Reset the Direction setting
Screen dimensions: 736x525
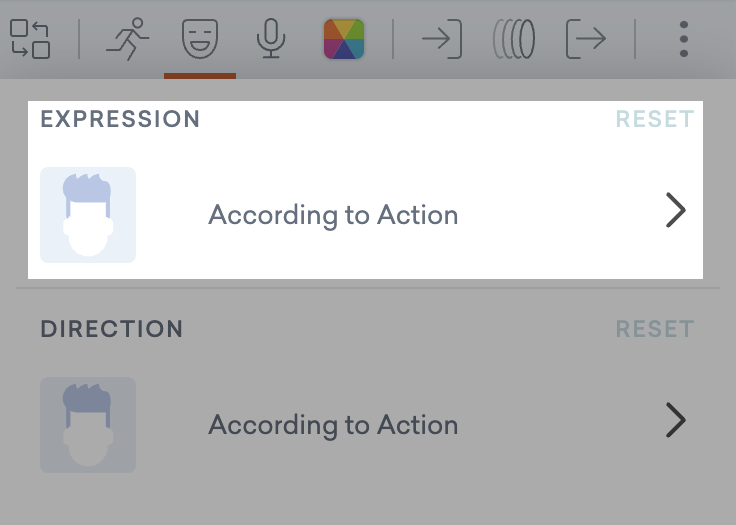[x=654, y=329]
